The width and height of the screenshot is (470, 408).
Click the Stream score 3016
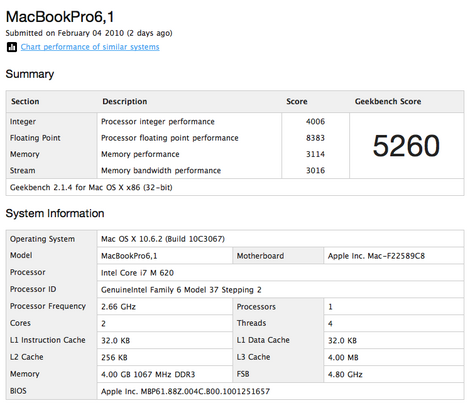coord(315,170)
